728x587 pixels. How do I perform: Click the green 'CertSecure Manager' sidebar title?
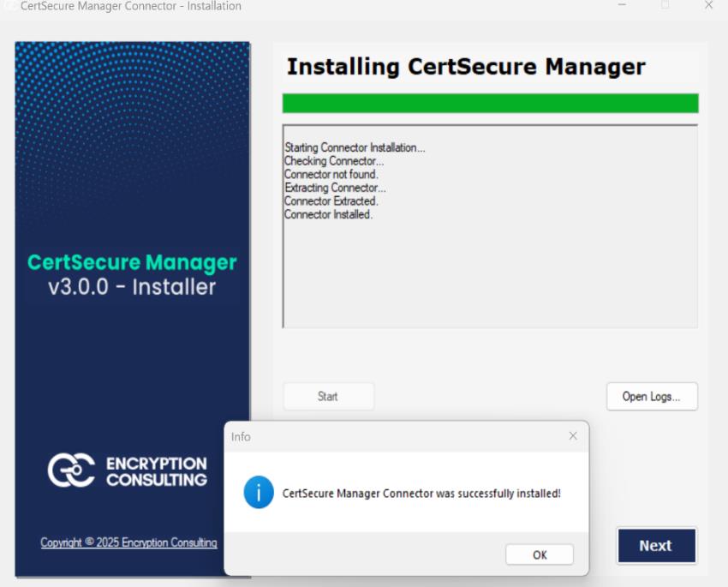click(x=132, y=262)
